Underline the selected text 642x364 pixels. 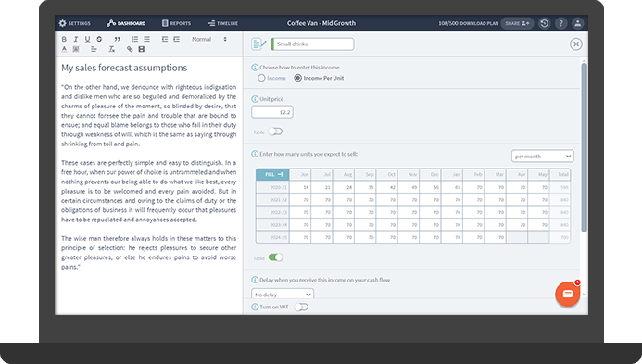click(87, 39)
